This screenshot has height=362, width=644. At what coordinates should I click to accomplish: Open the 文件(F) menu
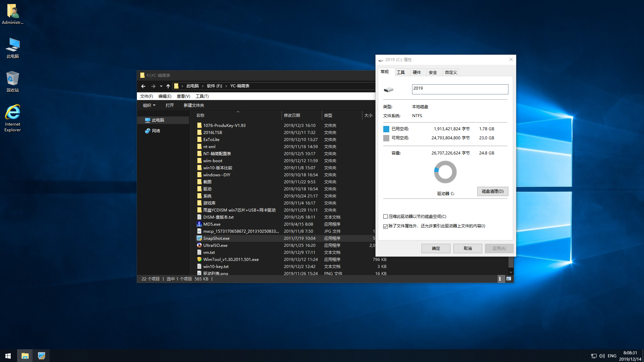click(146, 96)
